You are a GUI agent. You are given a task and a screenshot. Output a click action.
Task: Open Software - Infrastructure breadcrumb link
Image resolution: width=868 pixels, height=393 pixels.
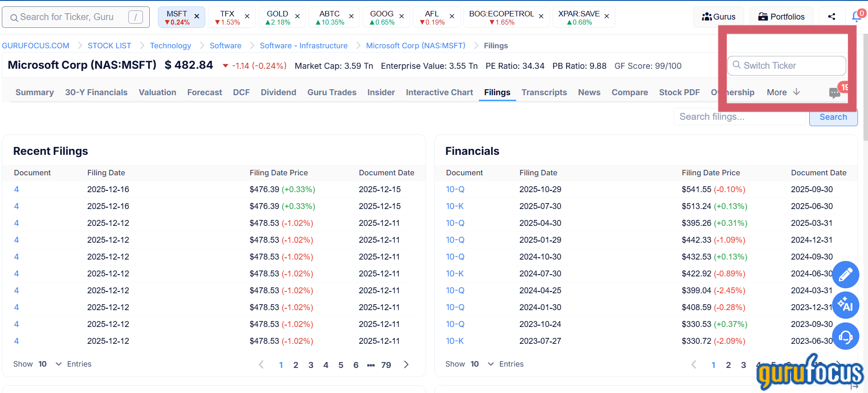click(304, 46)
